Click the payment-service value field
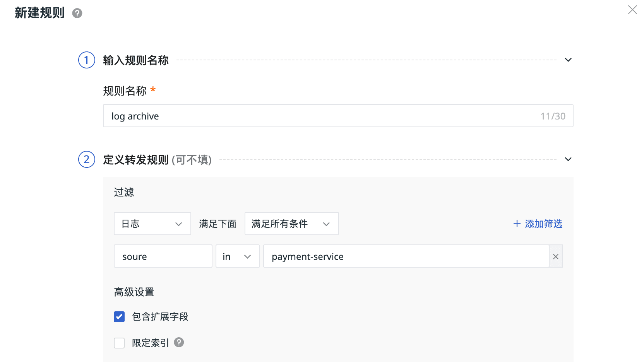Image resolution: width=644 pixels, height=362 pixels. click(406, 256)
